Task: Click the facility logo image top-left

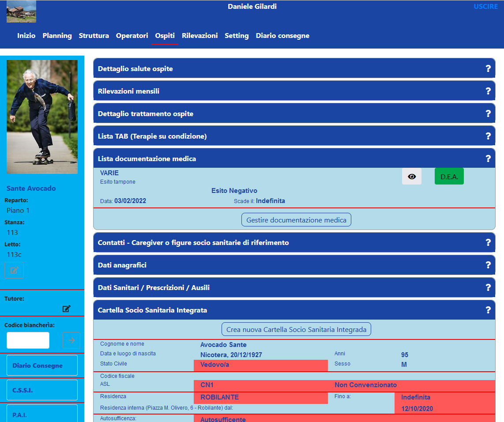Action: point(21,12)
